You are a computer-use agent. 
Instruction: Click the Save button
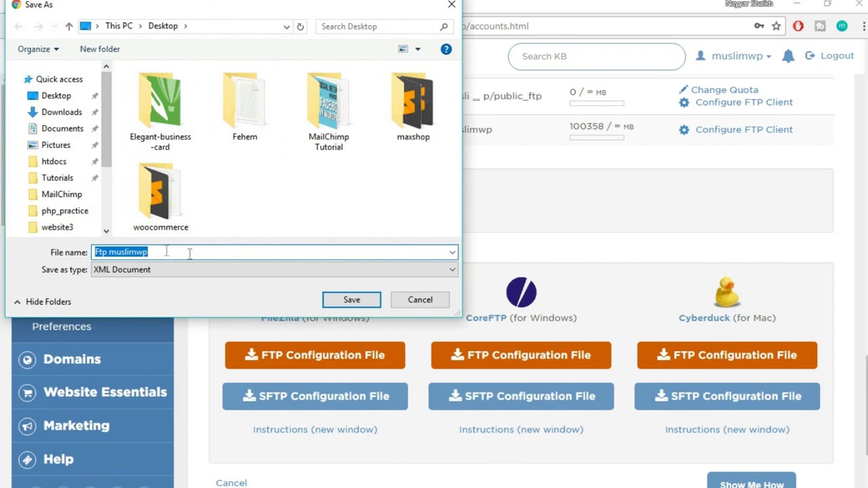coord(351,300)
